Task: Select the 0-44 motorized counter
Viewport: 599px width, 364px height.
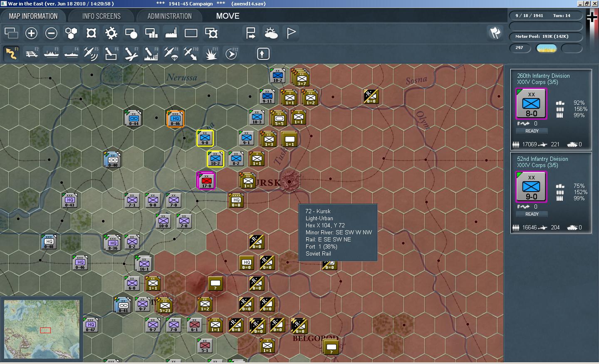Action: 134,118
